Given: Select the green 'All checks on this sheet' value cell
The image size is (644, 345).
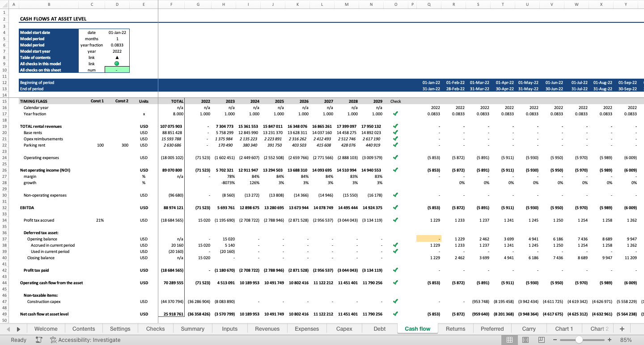Looking at the screenshot, I should tap(117, 70).
